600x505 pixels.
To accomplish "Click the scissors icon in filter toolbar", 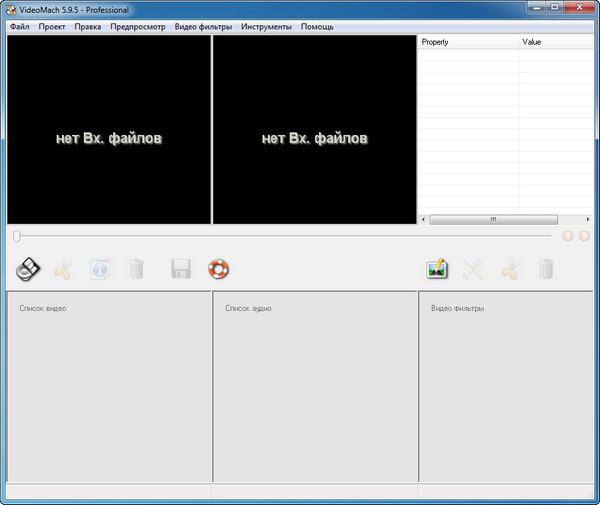I will tap(509, 268).
